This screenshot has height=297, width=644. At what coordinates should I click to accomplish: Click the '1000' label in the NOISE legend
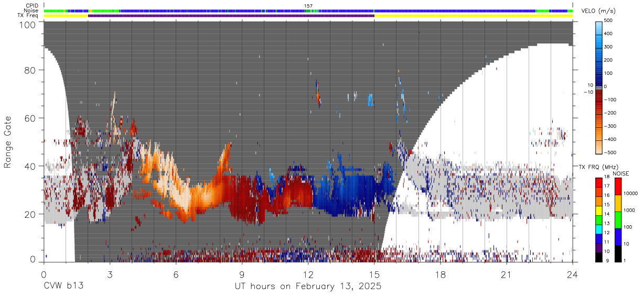[629, 211]
